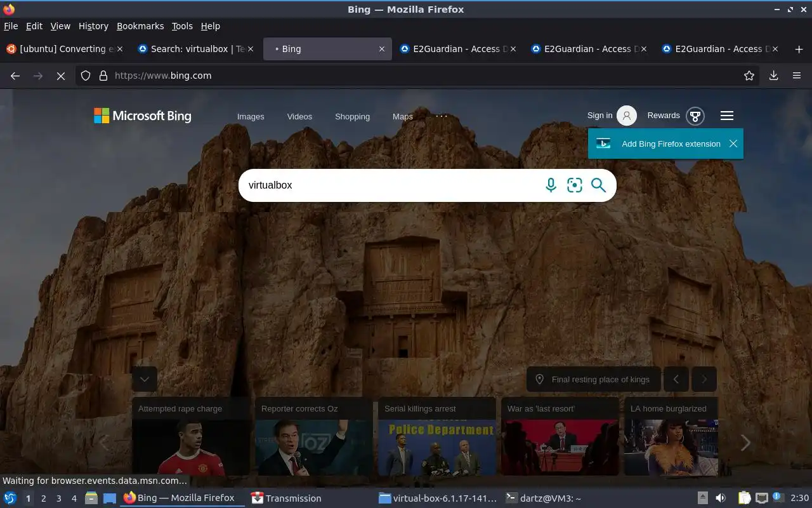Switch to Transmission in taskbar
Screen dimensions: 812x508
click(287, 498)
